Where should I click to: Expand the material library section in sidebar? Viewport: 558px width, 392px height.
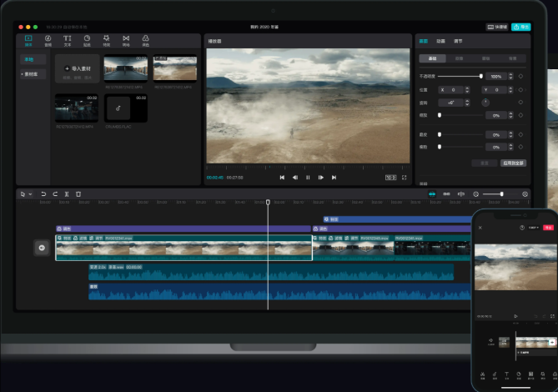pos(28,74)
